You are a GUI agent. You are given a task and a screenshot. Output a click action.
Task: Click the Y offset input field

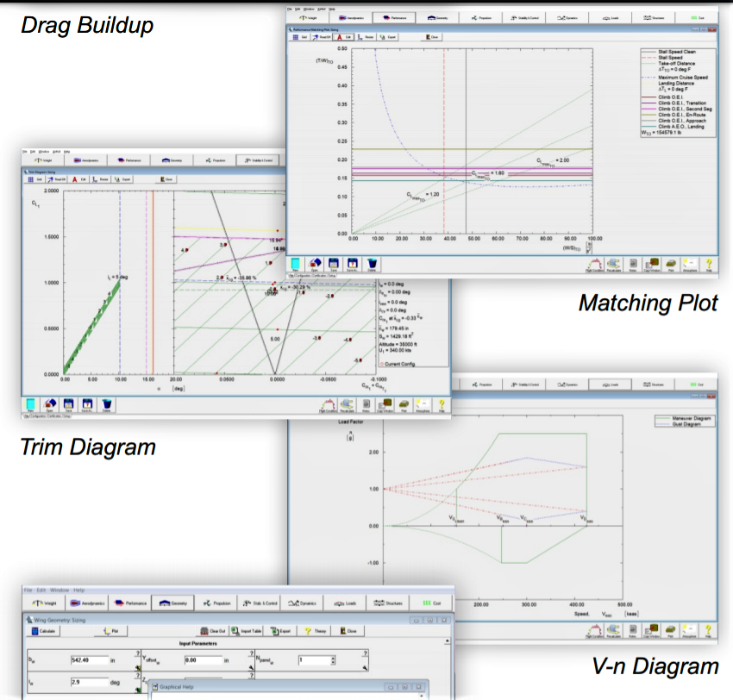pyautogui.click(x=204, y=660)
